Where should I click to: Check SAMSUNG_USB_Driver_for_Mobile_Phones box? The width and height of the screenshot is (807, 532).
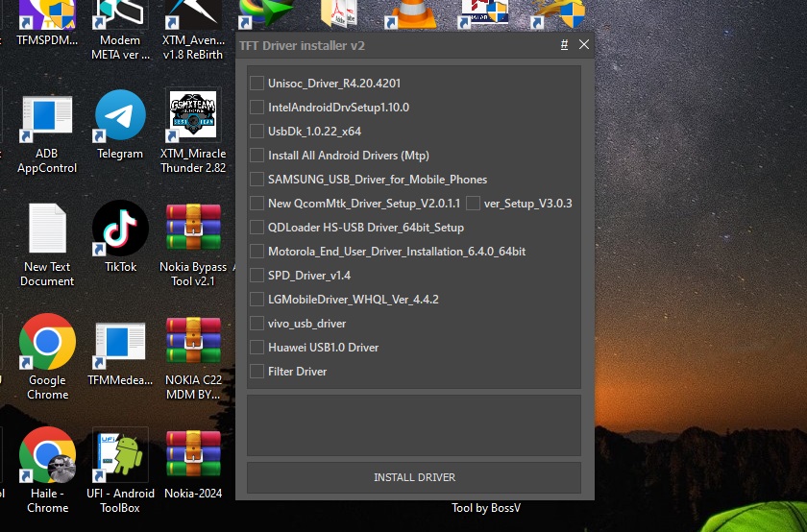coord(257,179)
